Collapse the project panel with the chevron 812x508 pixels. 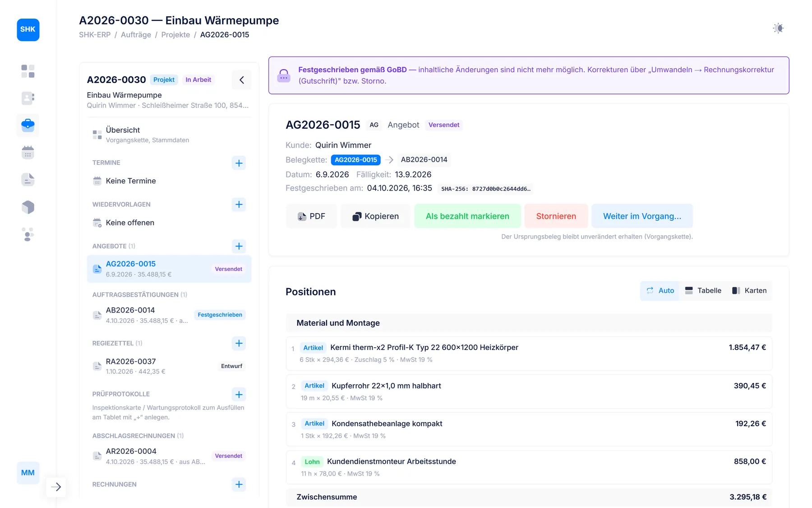click(242, 80)
